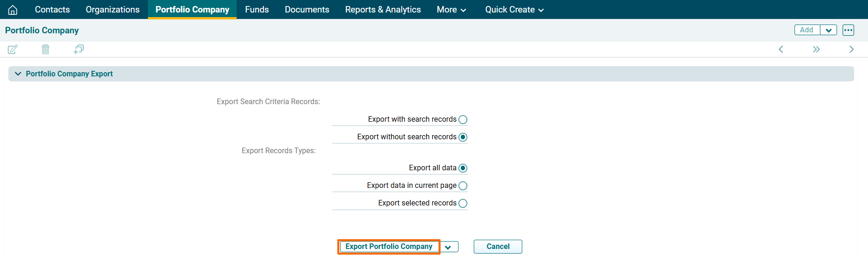Select Export data in current page
868x261 pixels.
click(x=463, y=186)
